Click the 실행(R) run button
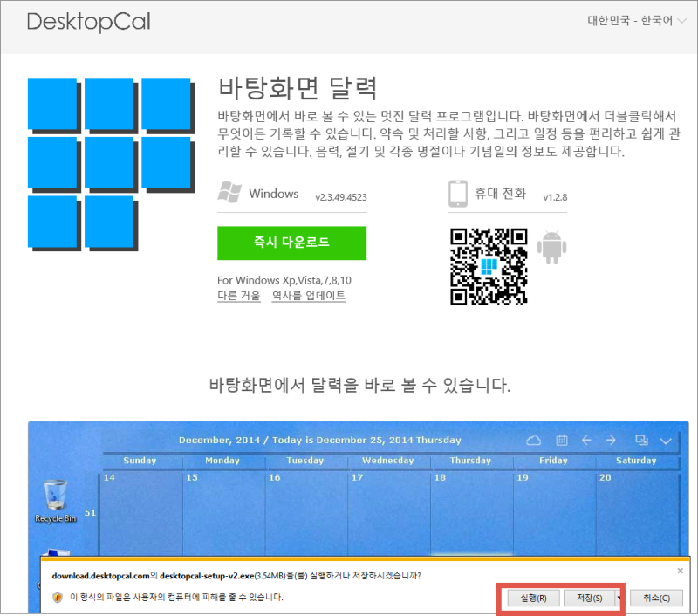Viewport: 698px width, 616px height. 533,599
